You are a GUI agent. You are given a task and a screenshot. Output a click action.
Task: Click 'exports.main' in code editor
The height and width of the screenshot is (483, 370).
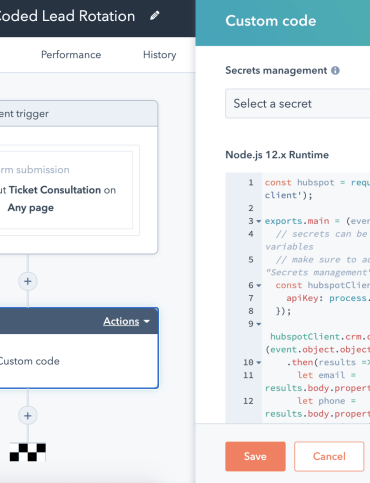(x=297, y=221)
